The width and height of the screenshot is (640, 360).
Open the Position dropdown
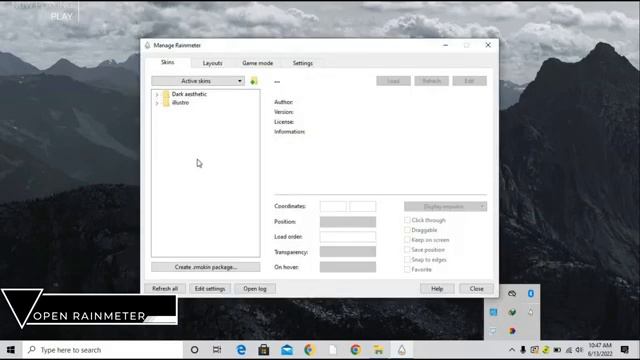coord(348,222)
